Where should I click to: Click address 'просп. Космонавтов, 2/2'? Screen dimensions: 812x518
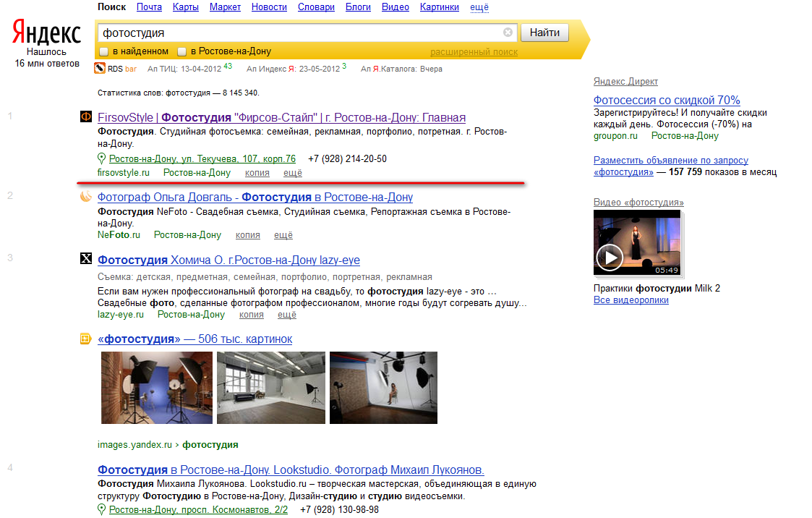[198, 510]
